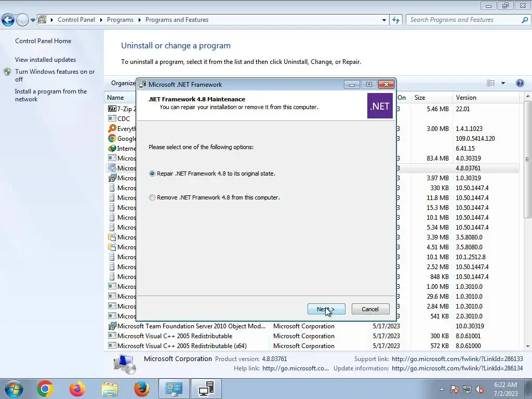
Task: Click the 109.0.5414.120 version cell
Action: click(x=475, y=138)
